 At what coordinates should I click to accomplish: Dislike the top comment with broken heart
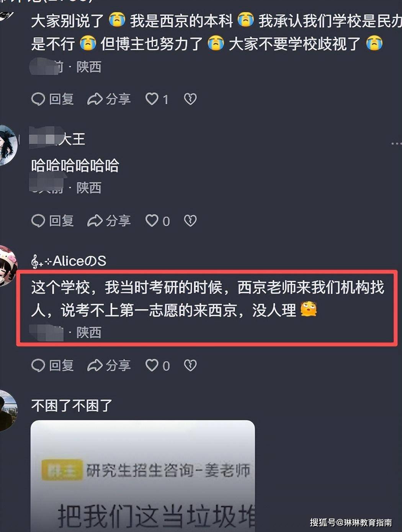[190, 99]
